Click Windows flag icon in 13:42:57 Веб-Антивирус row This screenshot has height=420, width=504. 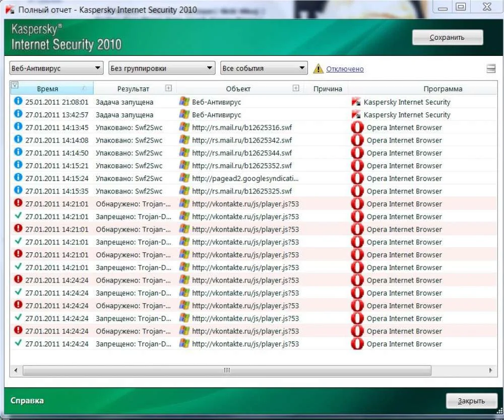(184, 114)
